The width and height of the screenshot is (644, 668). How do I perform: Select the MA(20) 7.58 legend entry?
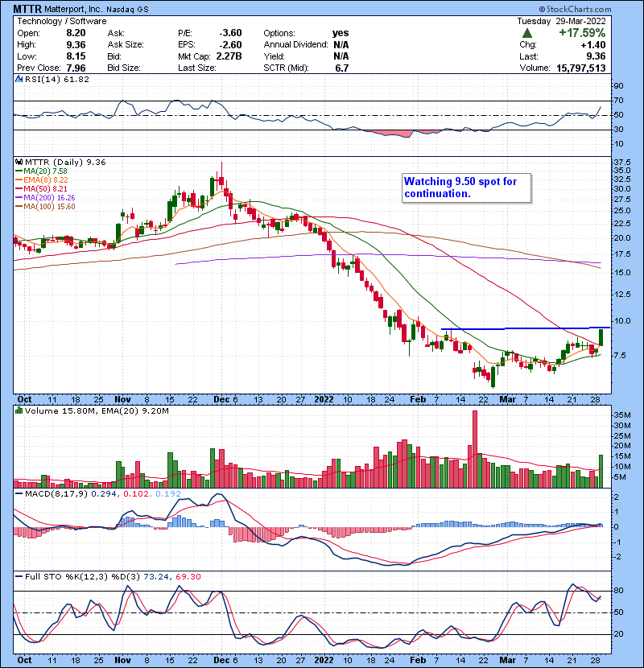tap(41, 171)
